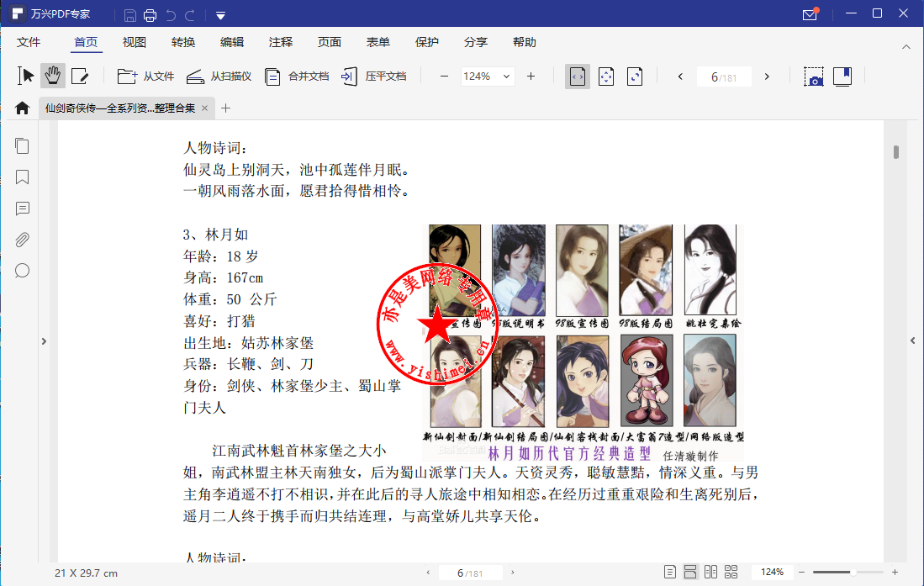Screen dimensions: 924x586
Task: Switch to the 转换 tab
Action: pos(183,42)
